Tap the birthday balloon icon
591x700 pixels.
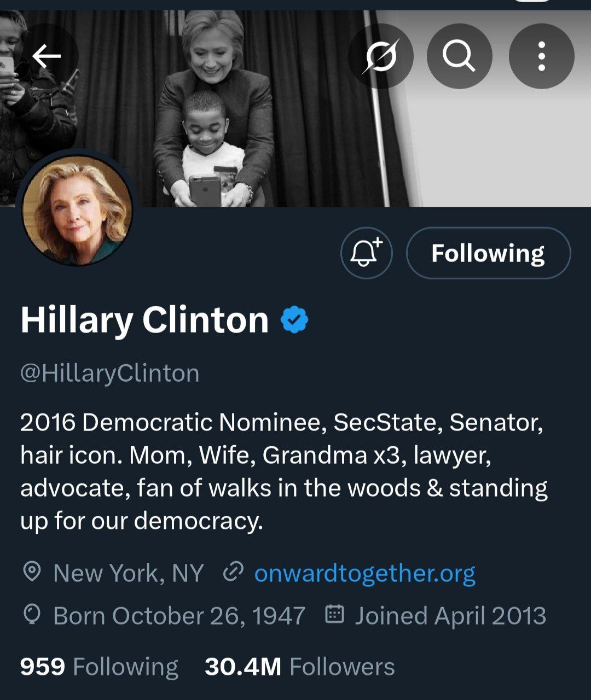[32, 615]
